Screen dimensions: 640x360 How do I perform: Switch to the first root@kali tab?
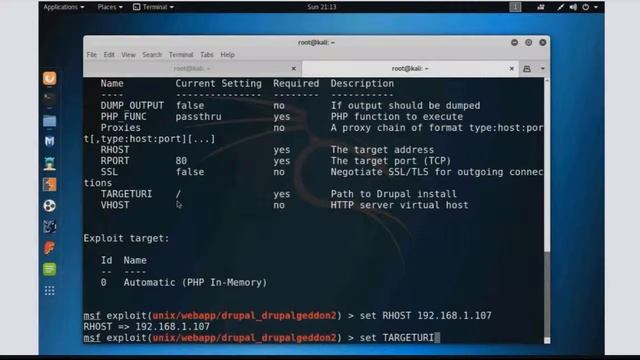192,69
